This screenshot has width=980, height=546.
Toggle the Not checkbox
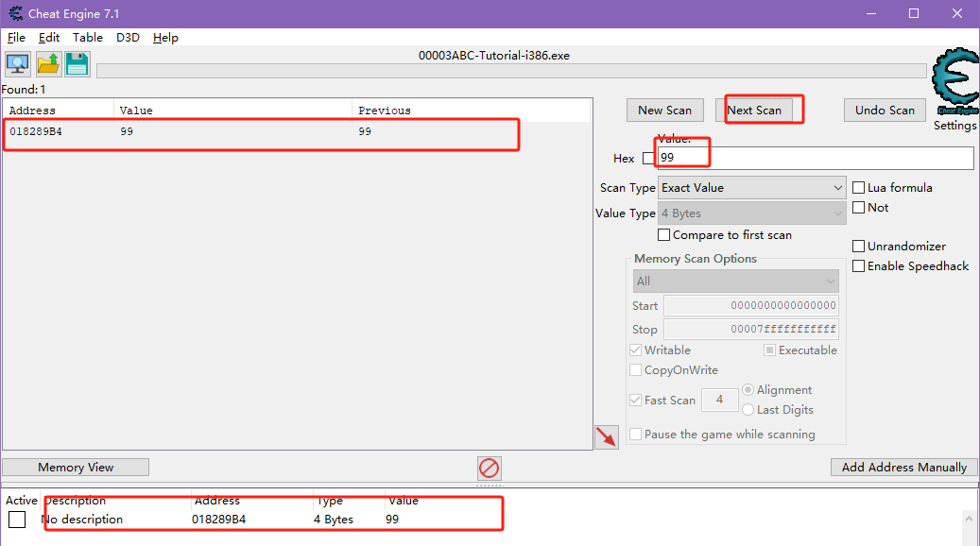(x=859, y=208)
